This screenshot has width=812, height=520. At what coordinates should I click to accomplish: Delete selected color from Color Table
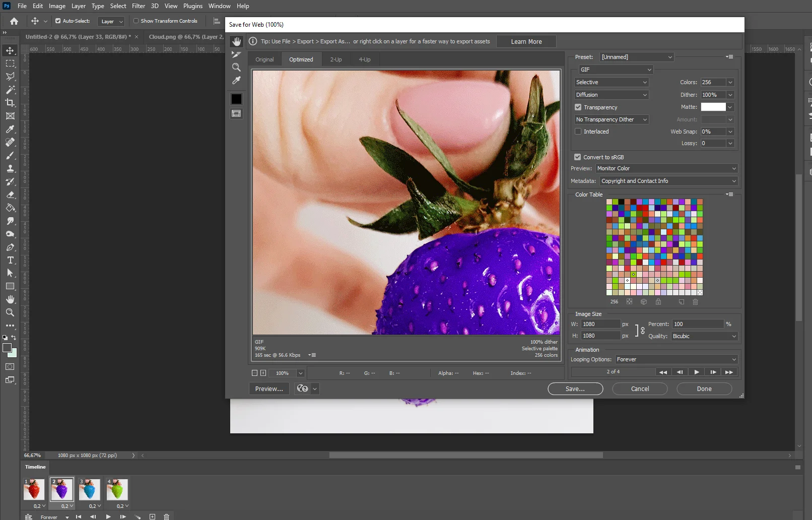[x=695, y=302]
